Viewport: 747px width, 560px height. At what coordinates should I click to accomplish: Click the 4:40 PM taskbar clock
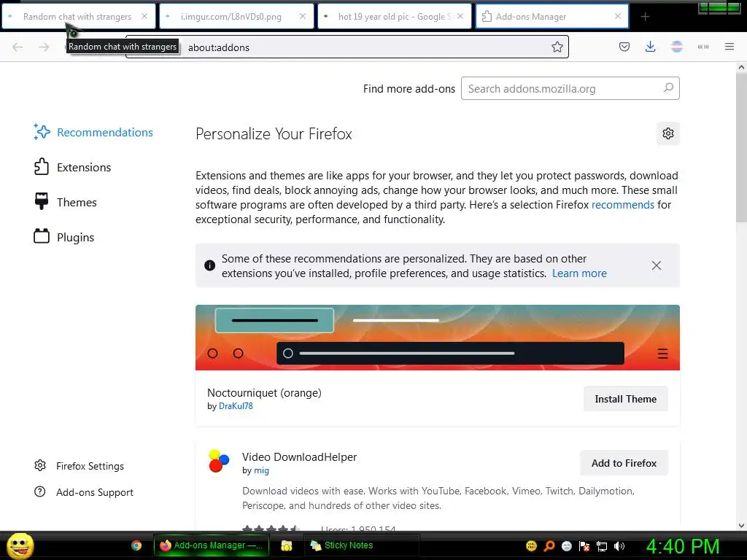pyautogui.click(x=682, y=546)
